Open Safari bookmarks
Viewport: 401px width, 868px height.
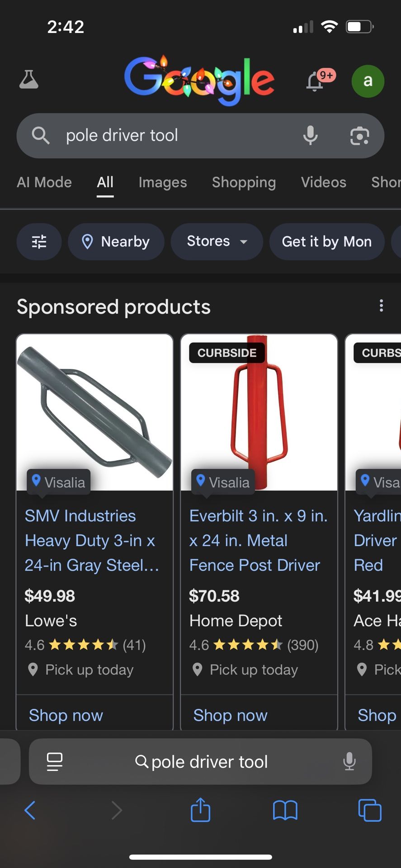click(285, 810)
